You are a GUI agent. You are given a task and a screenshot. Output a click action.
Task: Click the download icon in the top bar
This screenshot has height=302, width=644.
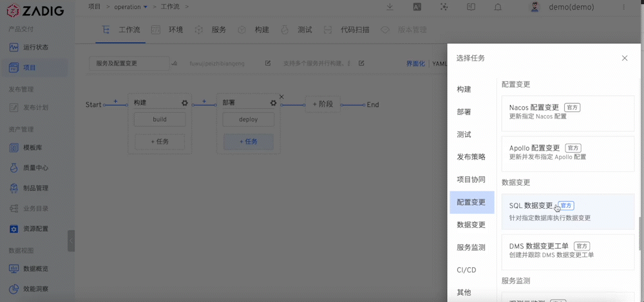(x=390, y=6)
